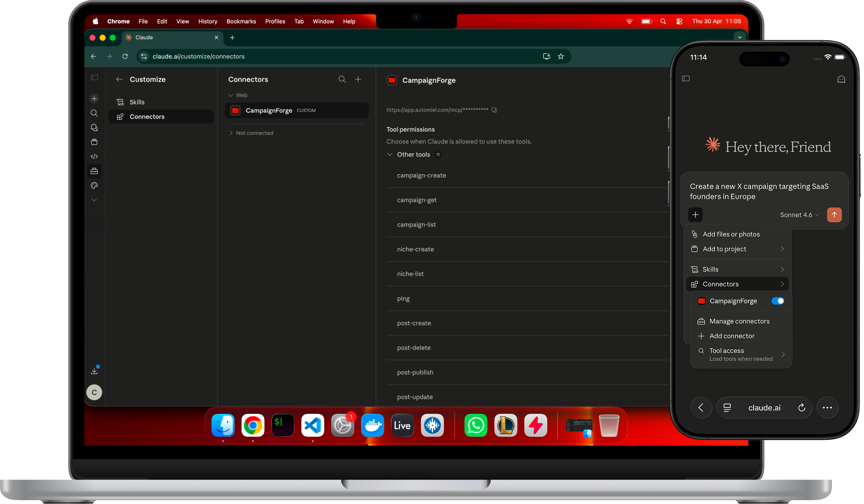Expand the Skills submenu on the phone
Image resolution: width=864 pixels, height=504 pixels.
coord(738,270)
